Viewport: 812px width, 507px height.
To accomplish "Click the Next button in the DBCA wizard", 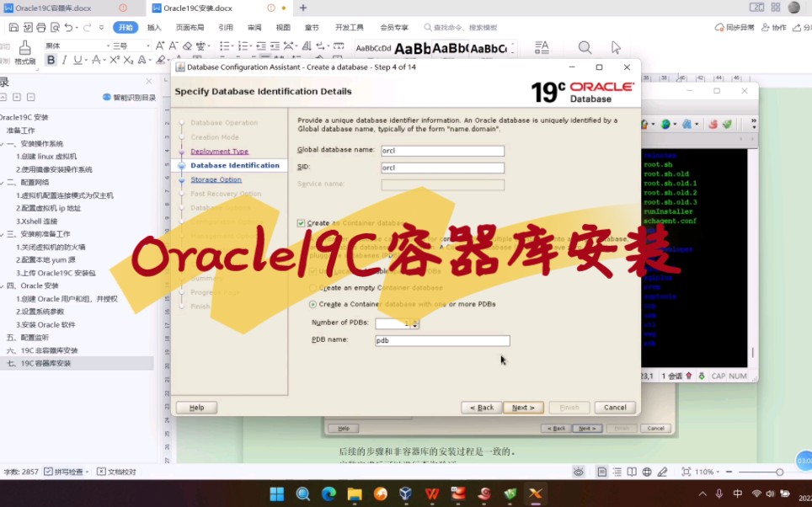I will tap(524, 407).
